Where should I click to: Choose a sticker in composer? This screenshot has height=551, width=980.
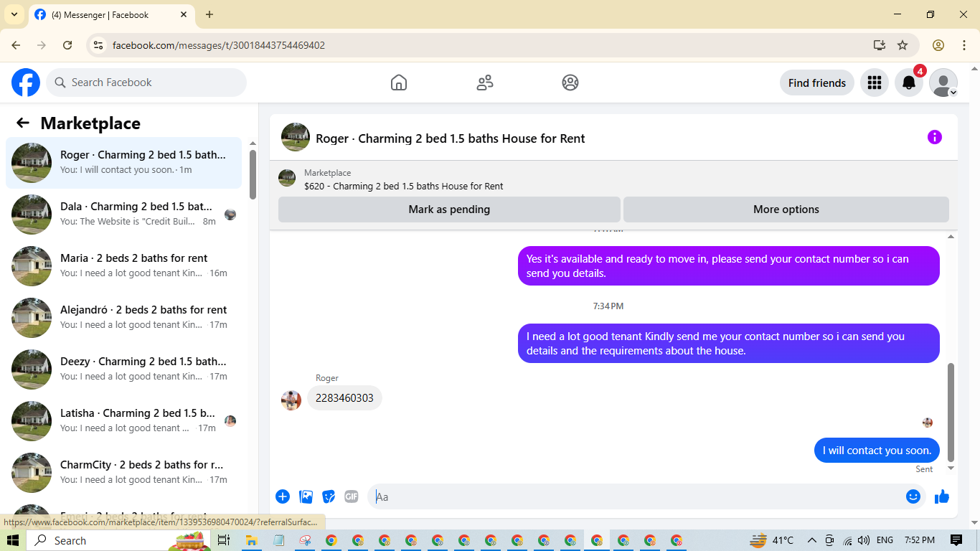329,496
